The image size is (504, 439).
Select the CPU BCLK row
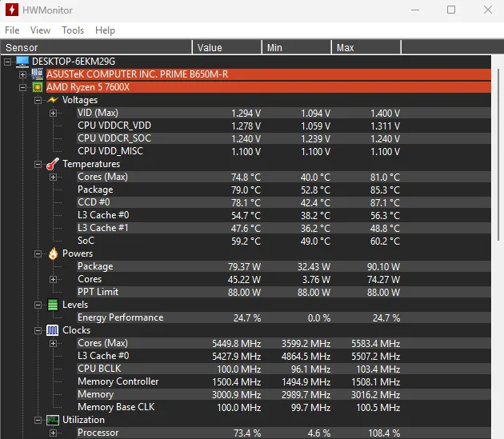click(x=284, y=369)
